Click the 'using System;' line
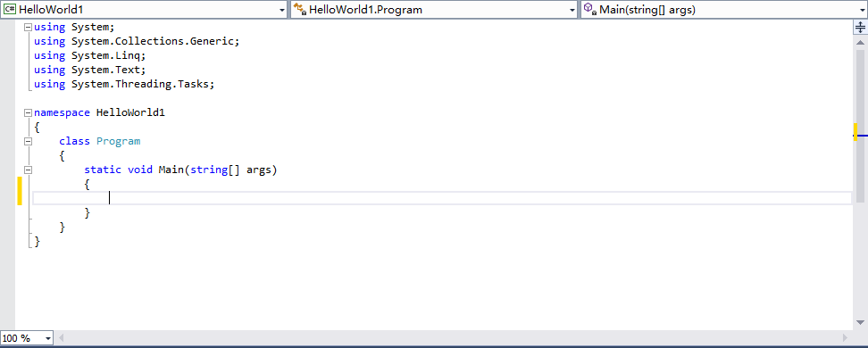The image size is (868, 348). pyautogui.click(x=74, y=27)
